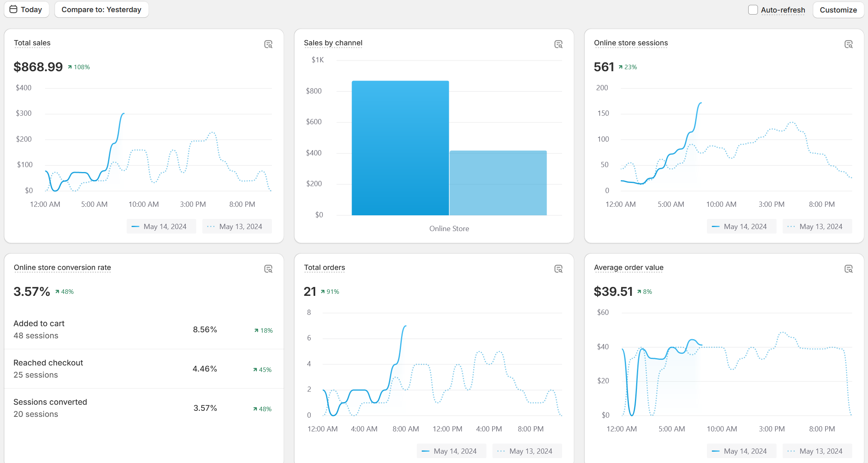
Task: Toggle May 13, 2024 legend in Average order value
Action: [817, 451]
